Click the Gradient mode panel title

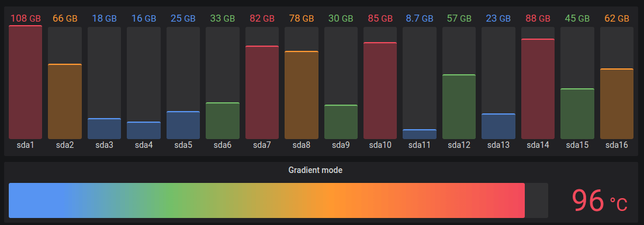tap(316, 170)
